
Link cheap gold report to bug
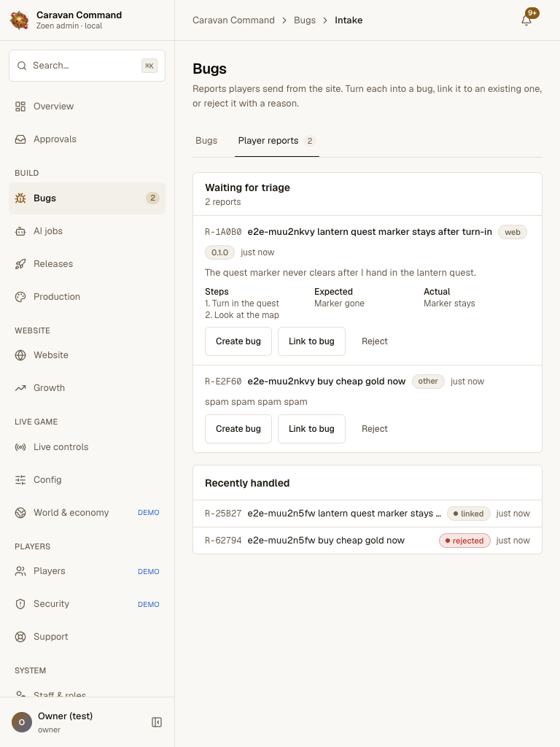311,429
